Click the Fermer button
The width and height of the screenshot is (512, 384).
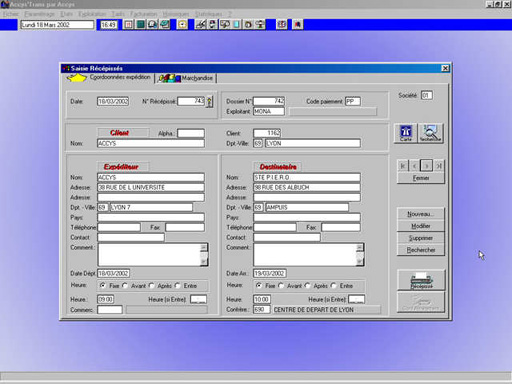click(x=421, y=178)
